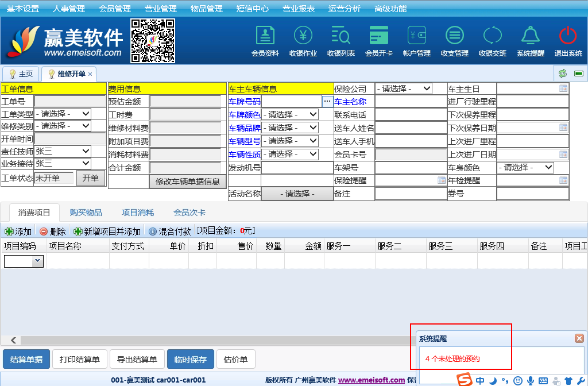Click the 车牌号码 input field
This screenshot has width=588, height=386.
291,101
